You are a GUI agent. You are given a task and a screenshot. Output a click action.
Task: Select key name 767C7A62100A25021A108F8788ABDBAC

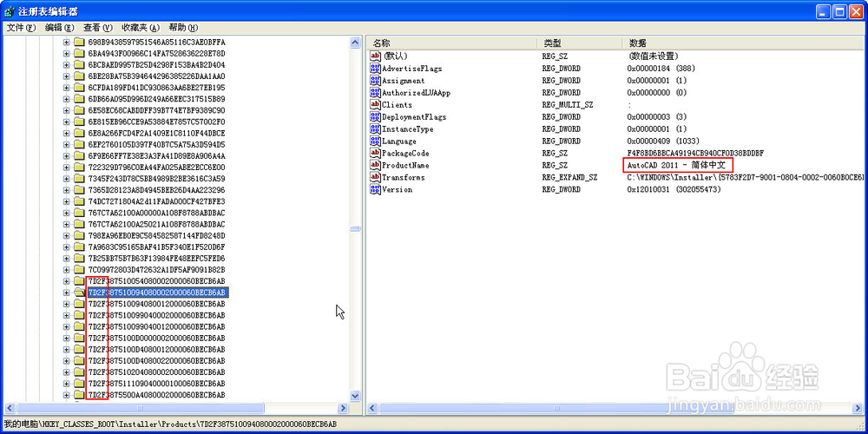tap(156, 224)
